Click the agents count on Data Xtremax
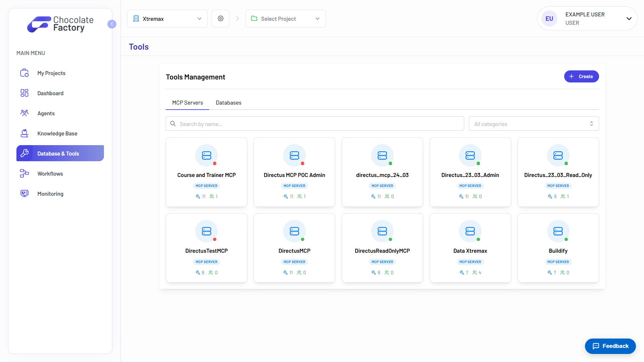 (x=477, y=273)
